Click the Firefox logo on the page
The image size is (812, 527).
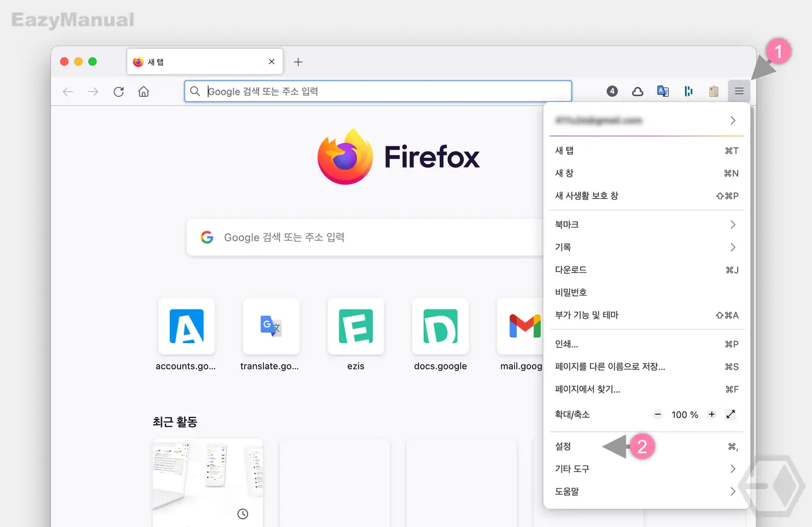[x=345, y=157]
